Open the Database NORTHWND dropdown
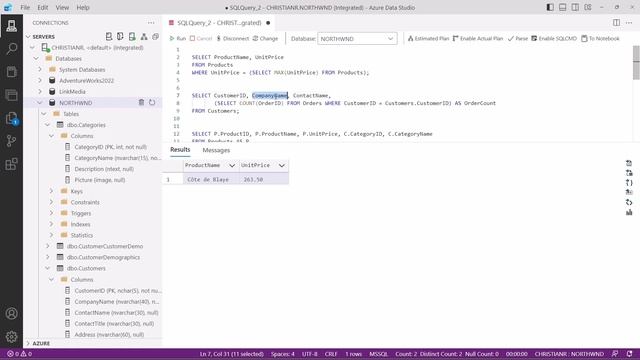 click(x=357, y=39)
